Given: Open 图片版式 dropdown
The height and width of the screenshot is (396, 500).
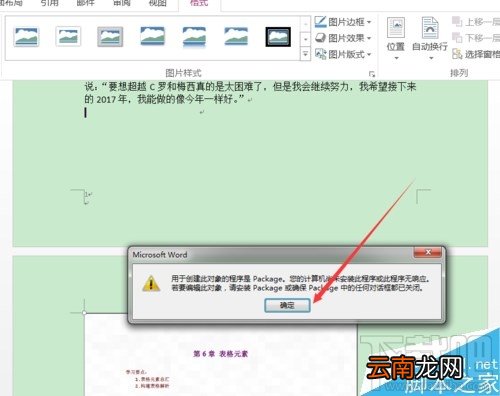Looking at the screenshot, I should (x=344, y=54).
